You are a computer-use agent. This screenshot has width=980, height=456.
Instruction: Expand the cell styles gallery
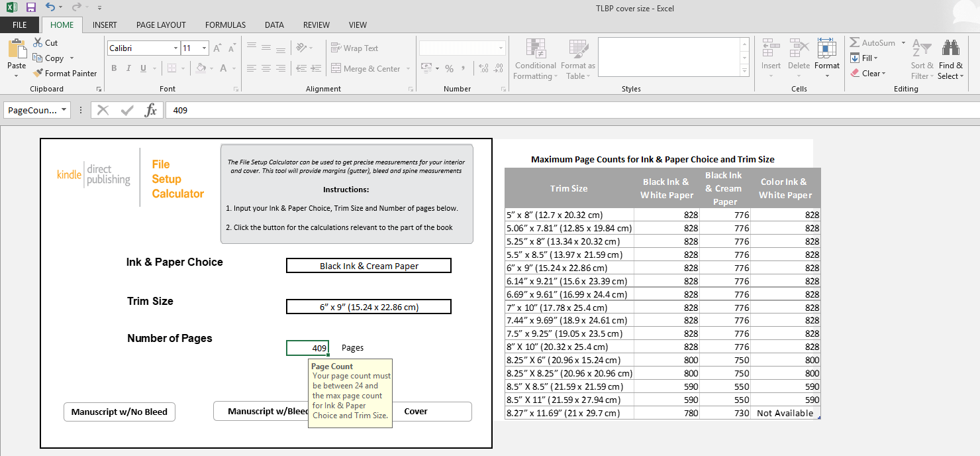745,71
